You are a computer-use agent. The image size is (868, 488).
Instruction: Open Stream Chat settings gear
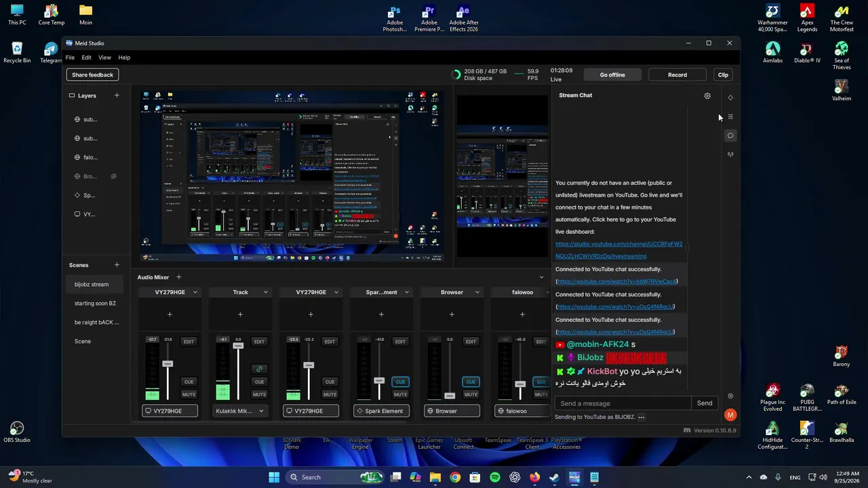coord(707,96)
